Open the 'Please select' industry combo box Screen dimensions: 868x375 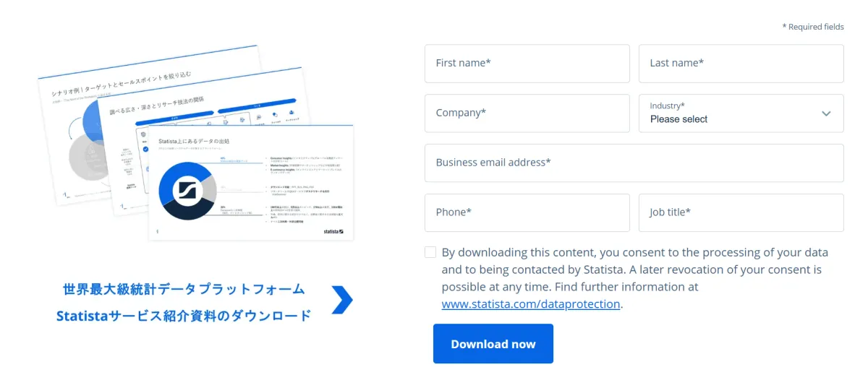click(x=731, y=113)
